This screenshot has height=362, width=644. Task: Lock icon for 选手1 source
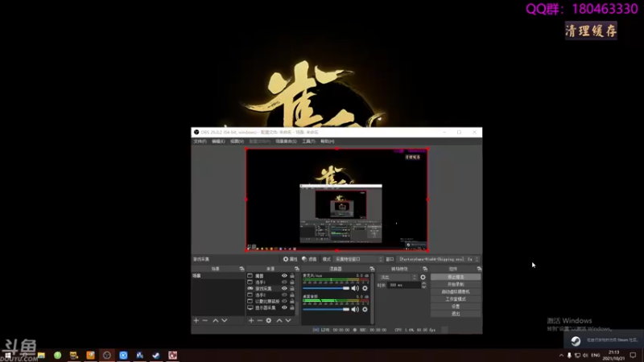[x=292, y=282]
